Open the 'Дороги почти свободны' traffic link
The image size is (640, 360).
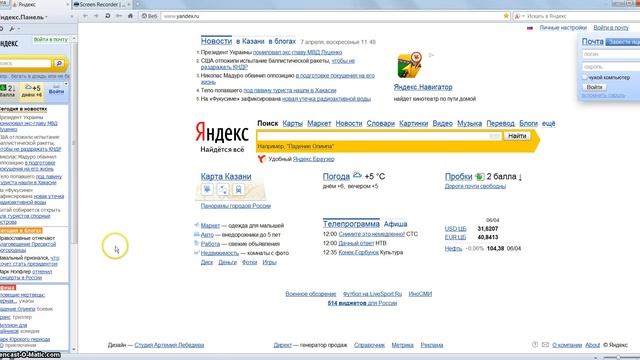[475, 186]
